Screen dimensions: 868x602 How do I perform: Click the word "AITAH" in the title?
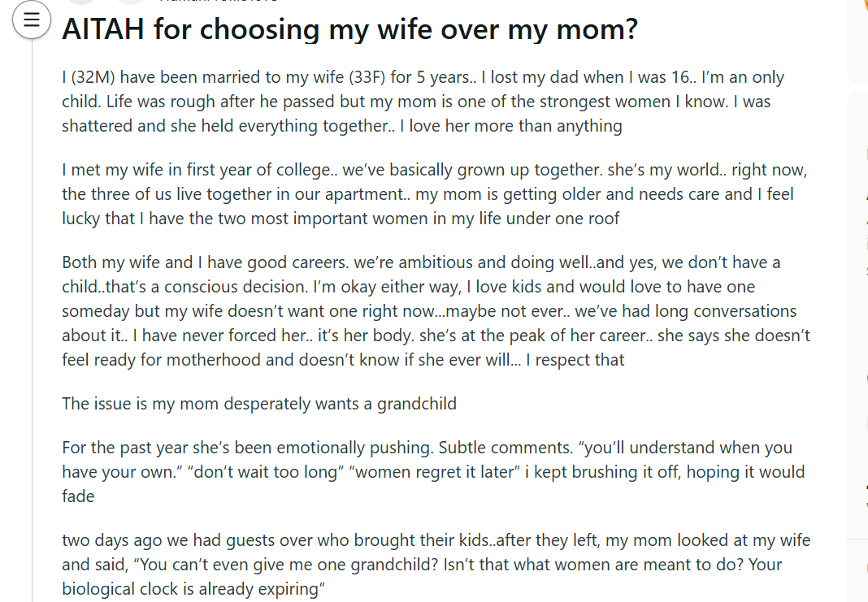point(102,29)
